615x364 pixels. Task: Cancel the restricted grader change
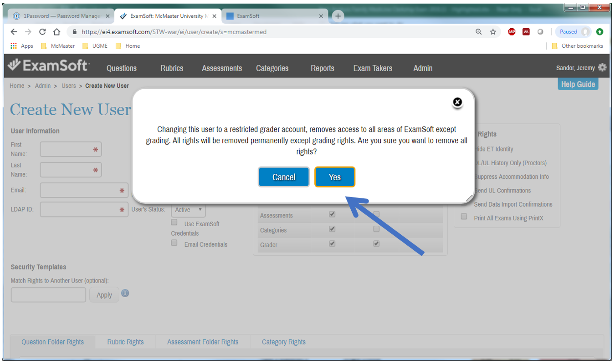click(x=284, y=177)
